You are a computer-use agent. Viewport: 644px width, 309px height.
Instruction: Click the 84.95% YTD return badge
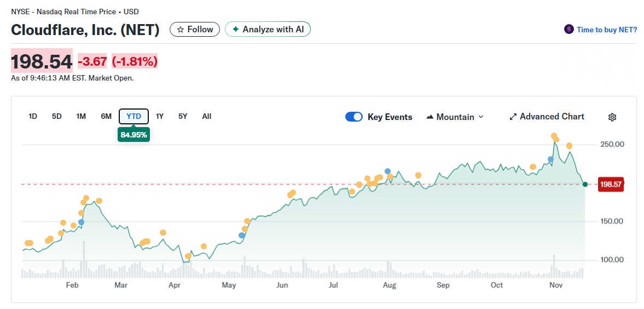(x=134, y=135)
